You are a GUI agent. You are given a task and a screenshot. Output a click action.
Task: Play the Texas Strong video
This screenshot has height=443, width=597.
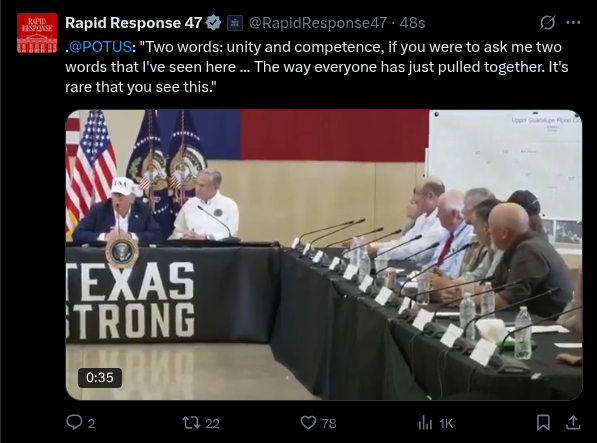[x=324, y=255]
